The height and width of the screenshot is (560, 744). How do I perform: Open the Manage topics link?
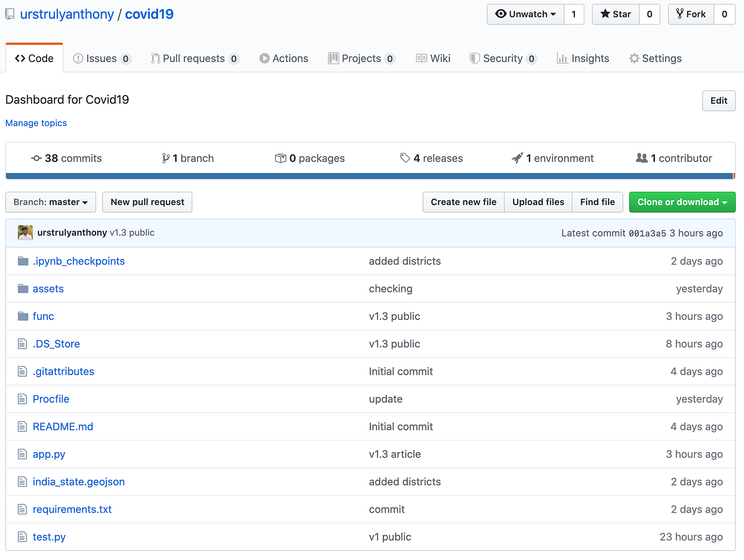(x=36, y=123)
